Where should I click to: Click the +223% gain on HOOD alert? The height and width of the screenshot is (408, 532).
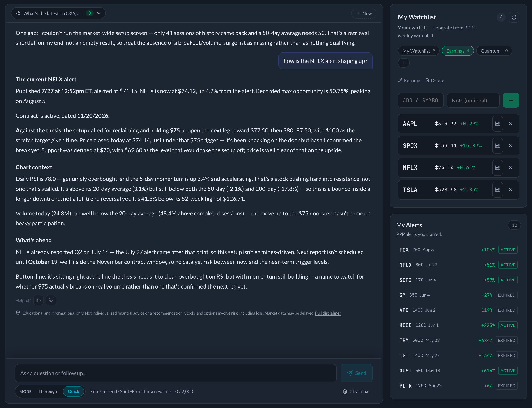[488, 325]
